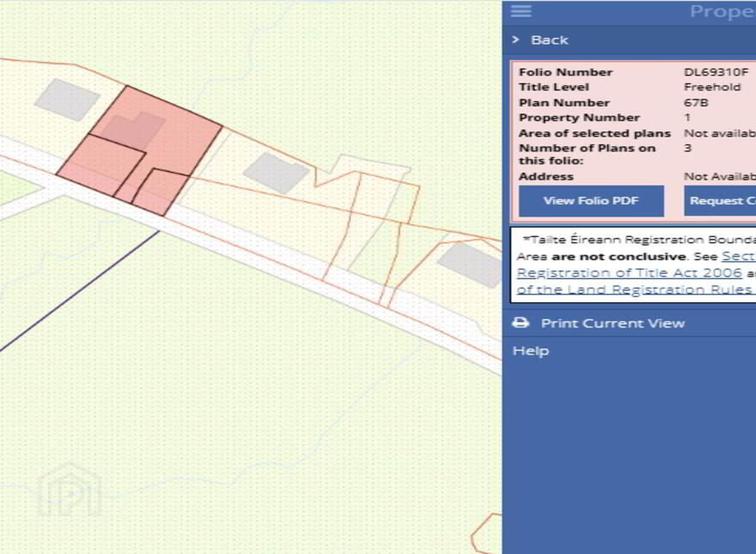Click the Address label
Image resolution: width=756 pixels, height=554 pixels.
(546, 176)
